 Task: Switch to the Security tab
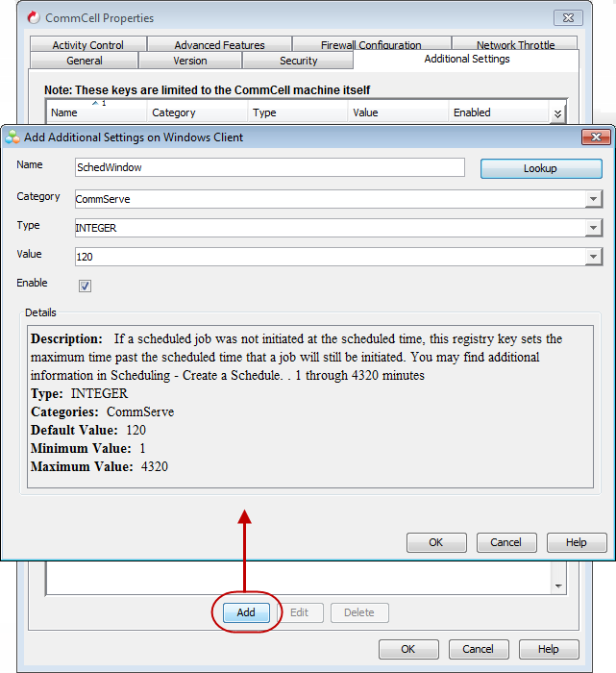click(298, 61)
